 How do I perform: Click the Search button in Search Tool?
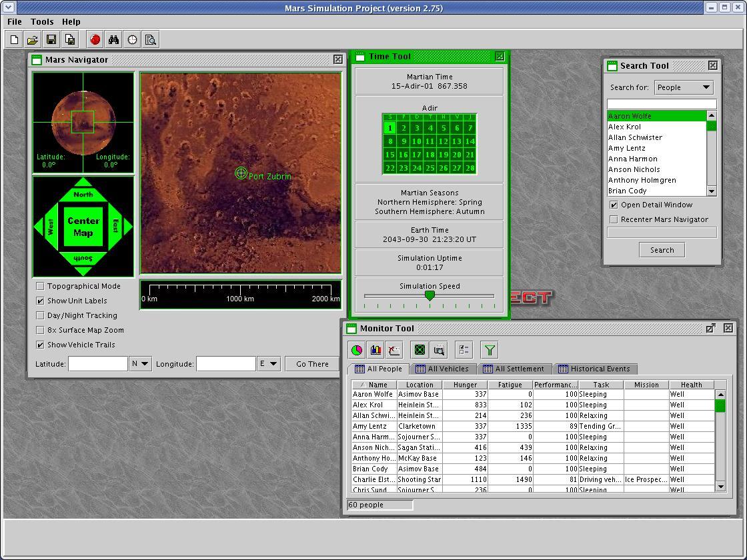pyautogui.click(x=662, y=250)
